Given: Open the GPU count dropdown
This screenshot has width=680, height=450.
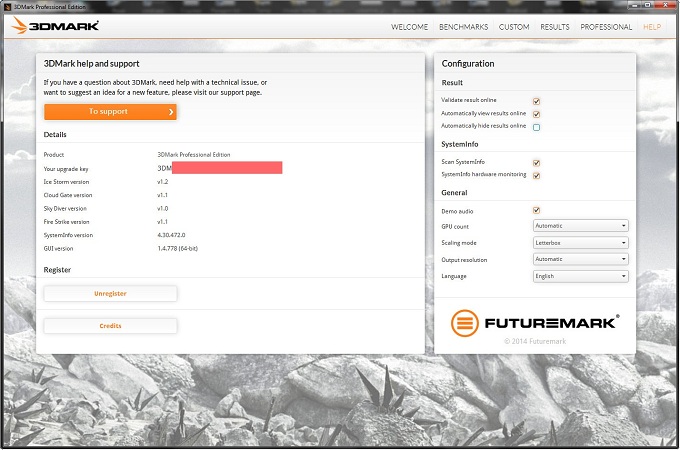Looking at the screenshot, I should [581, 226].
